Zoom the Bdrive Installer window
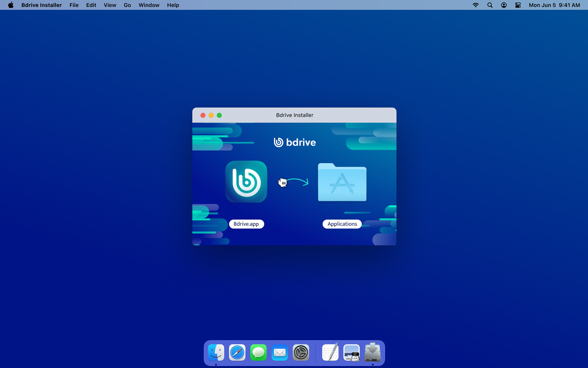 tap(219, 115)
